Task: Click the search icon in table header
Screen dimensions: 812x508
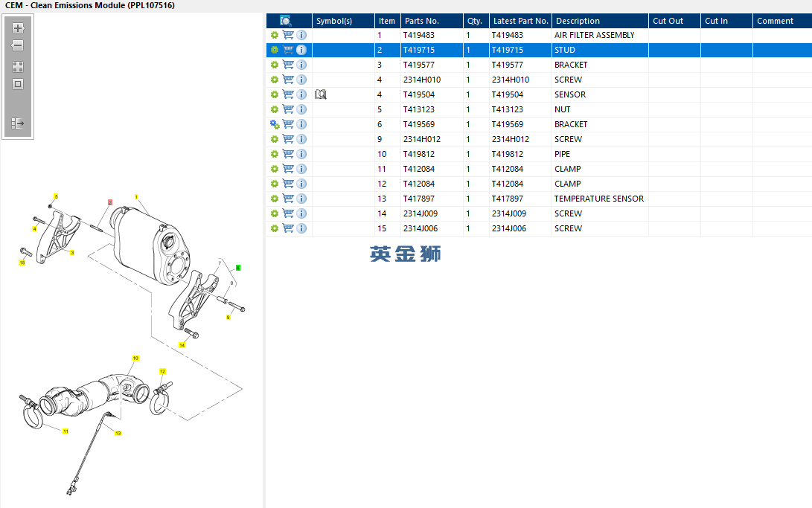Action: tap(285, 21)
